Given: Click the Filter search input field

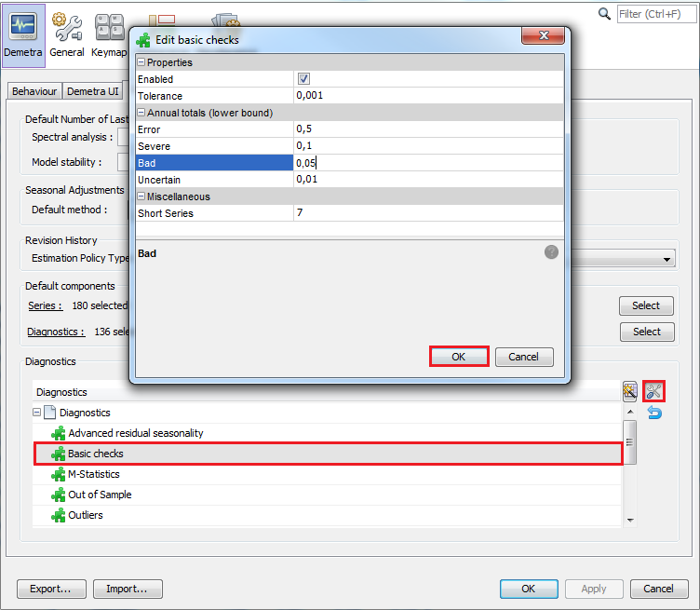Looking at the screenshot, I should coord(657,14).
